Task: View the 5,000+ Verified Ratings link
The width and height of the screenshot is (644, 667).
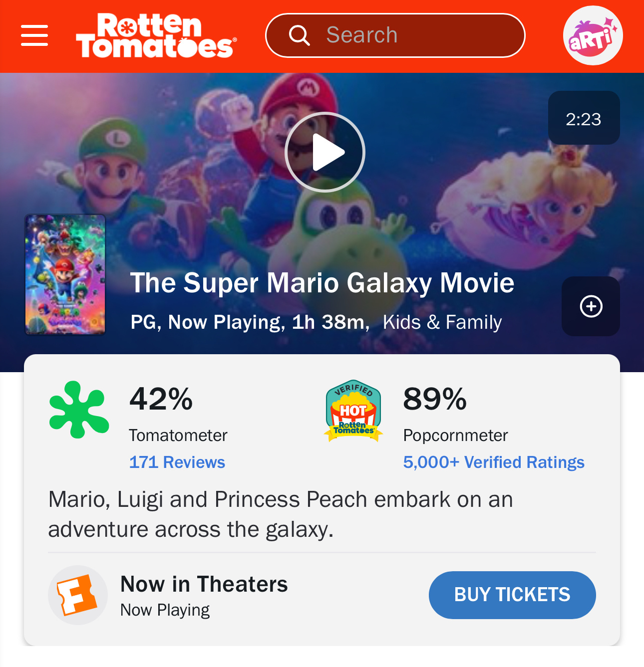Action: (x=494, y=462)
